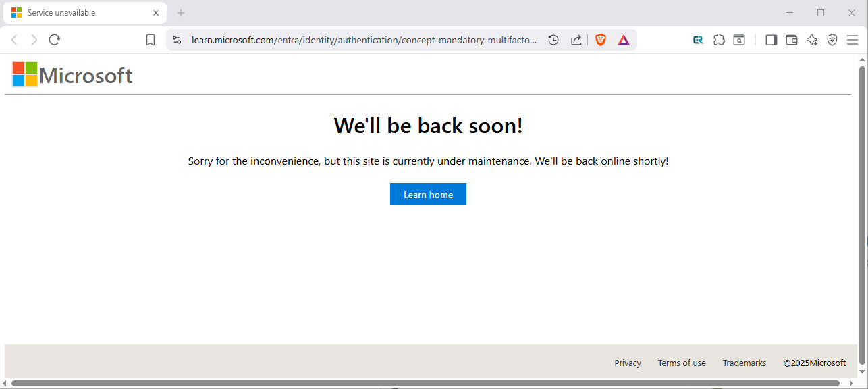The image size is (868, 389).
Task: Click the scroll up arrow
Action: pos(862,60)
